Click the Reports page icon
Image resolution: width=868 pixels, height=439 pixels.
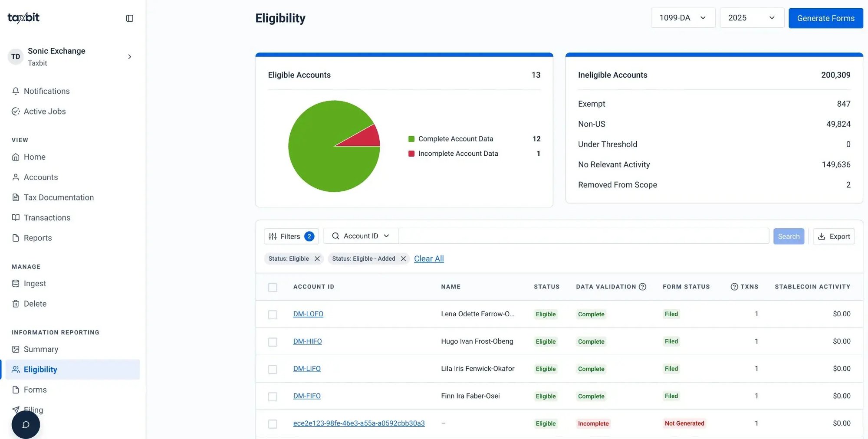click(x=16, y=238)
